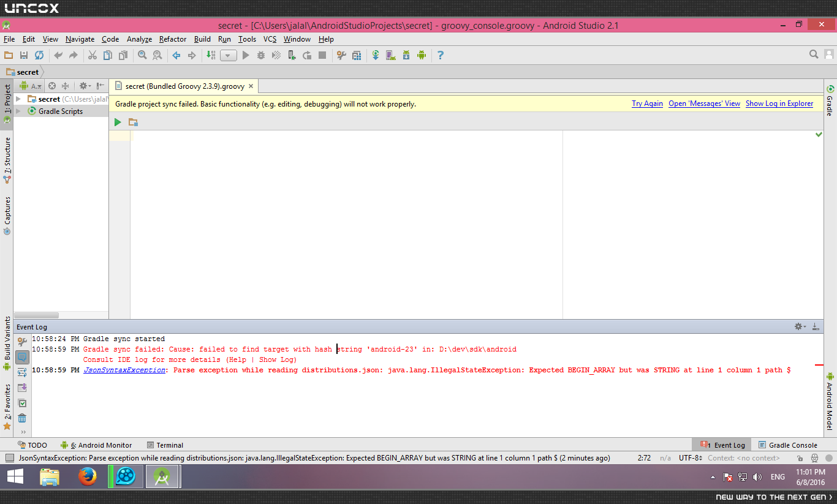This screenshot has height=504, width=837.
Task: Click Open 'Messages' View link
Action: (x=704, y=104)
